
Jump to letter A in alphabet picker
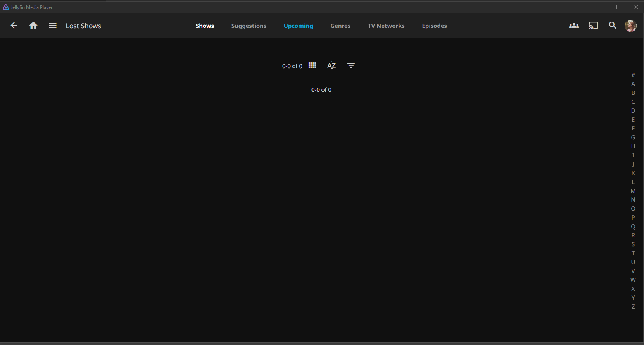pyautogui.click(x=633, y=84)
